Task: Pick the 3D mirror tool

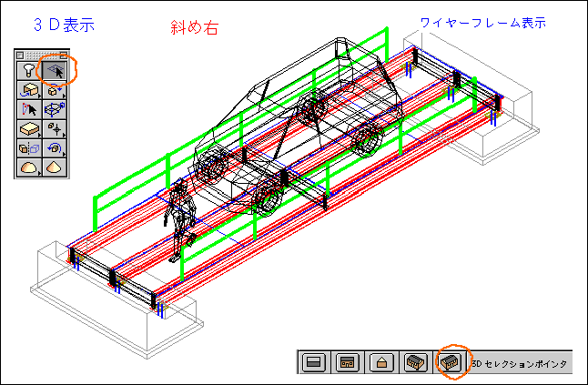Action: click(x=29, y=148)
